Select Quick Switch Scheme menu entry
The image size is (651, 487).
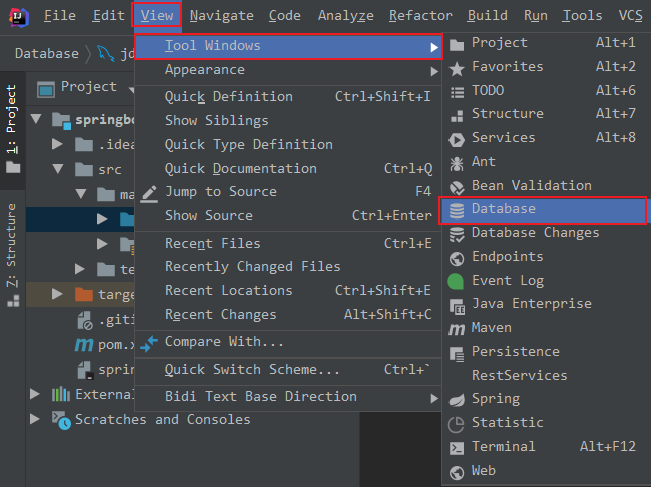tap(252, 370)
